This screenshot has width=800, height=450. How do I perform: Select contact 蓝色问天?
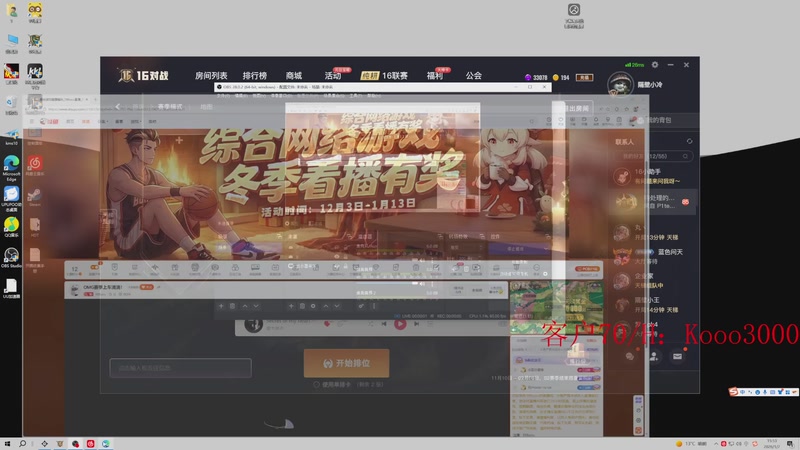point(652,255)
